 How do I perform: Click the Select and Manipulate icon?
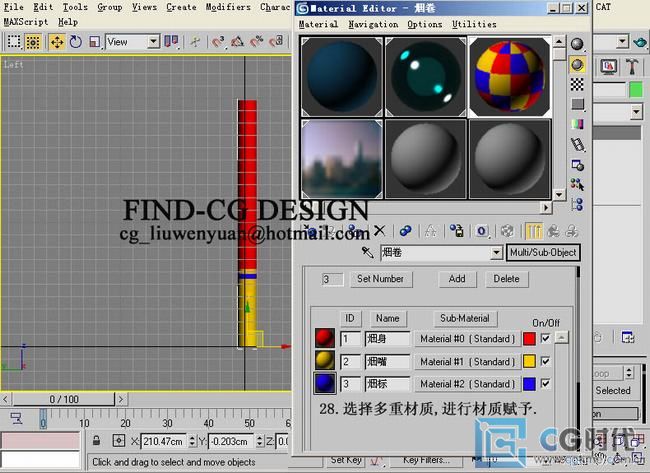194,42
